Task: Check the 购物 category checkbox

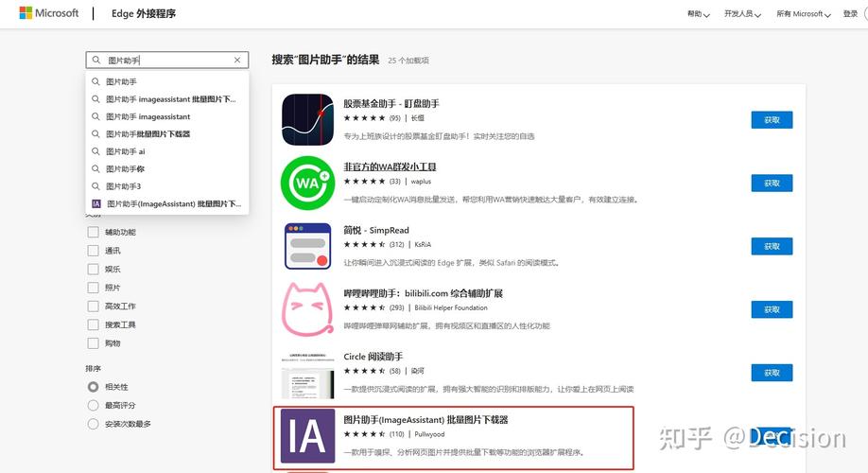Action: (x=93, y=342)
